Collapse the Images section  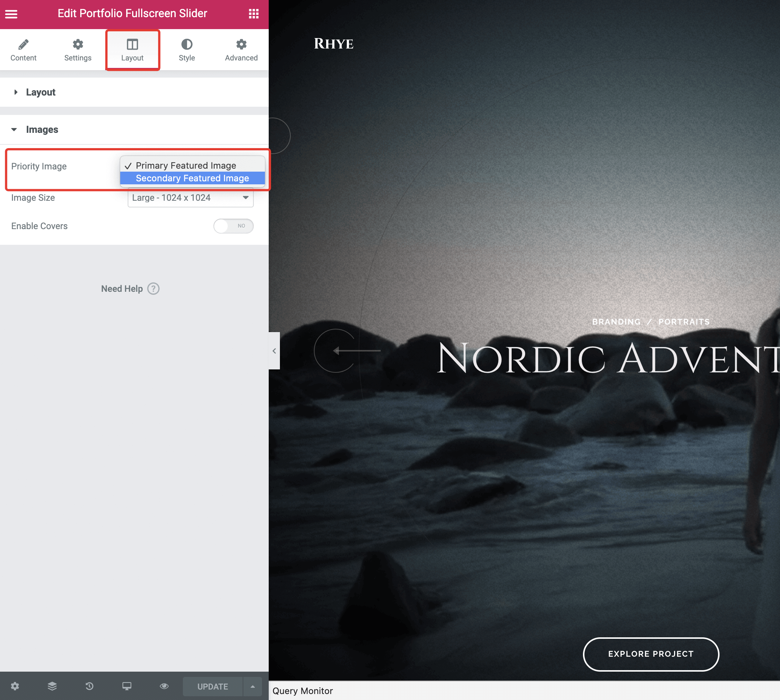(x=41, y=129)
